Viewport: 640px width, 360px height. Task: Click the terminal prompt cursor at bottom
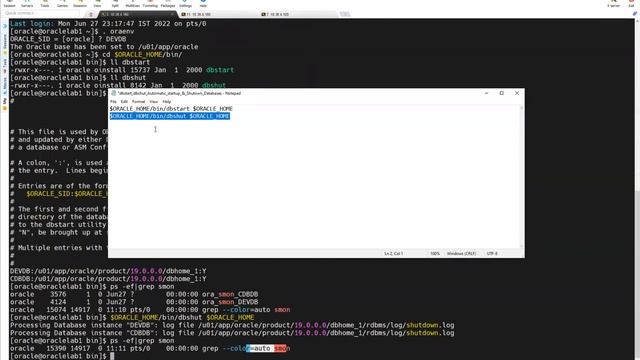pos(112,356)
